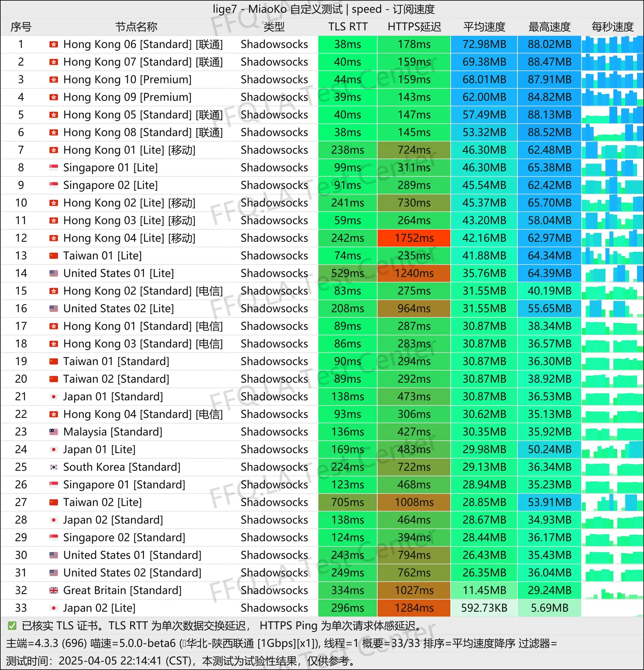Click the South Korea flag icon
The image size is (644, 670).
click(x=53, y=467)
